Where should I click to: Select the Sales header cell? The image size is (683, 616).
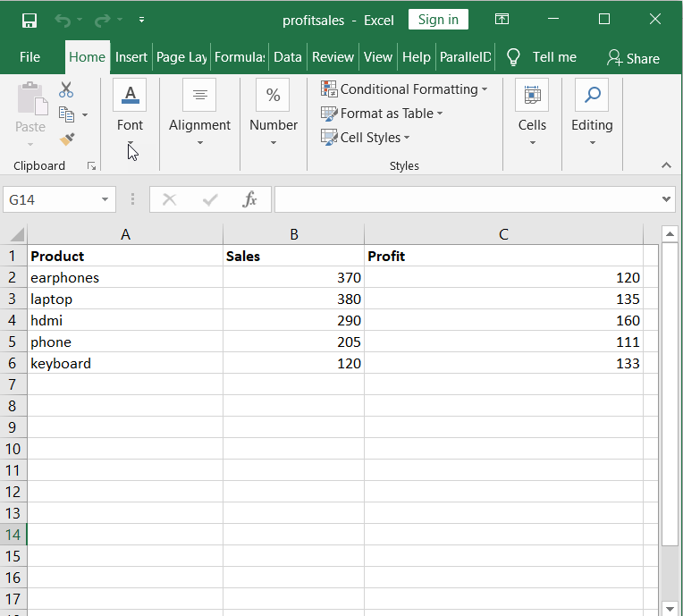(293, 257)
